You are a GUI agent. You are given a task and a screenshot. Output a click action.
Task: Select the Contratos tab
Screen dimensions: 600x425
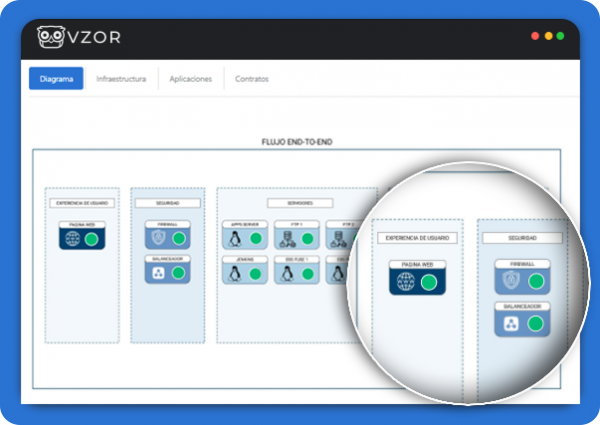click(x=251, y=79)
